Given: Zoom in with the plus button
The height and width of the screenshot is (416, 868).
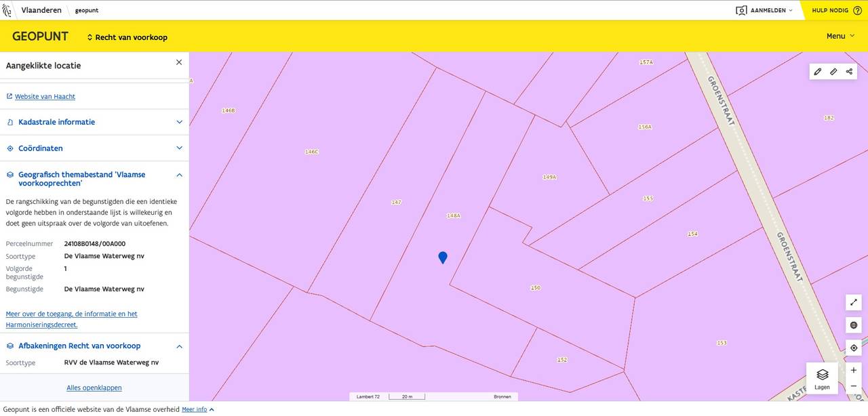Looking at the screenshot, I should pyautogui.click(x=853, y=371).
